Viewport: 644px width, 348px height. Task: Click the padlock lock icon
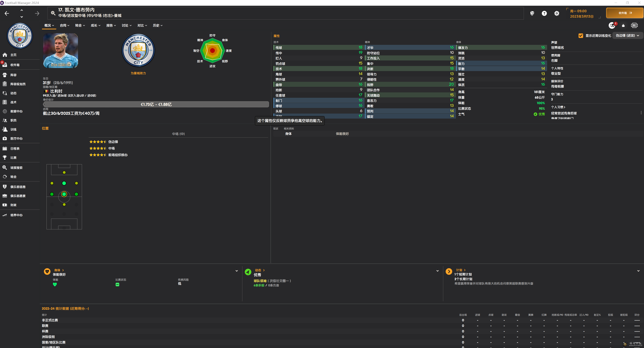coord(623,26)
